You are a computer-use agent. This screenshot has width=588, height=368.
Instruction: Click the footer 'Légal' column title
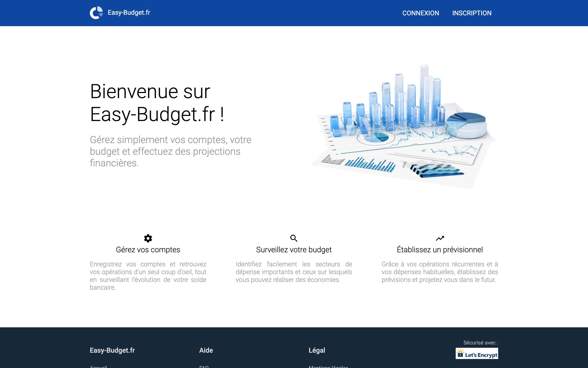click(317, 350)
